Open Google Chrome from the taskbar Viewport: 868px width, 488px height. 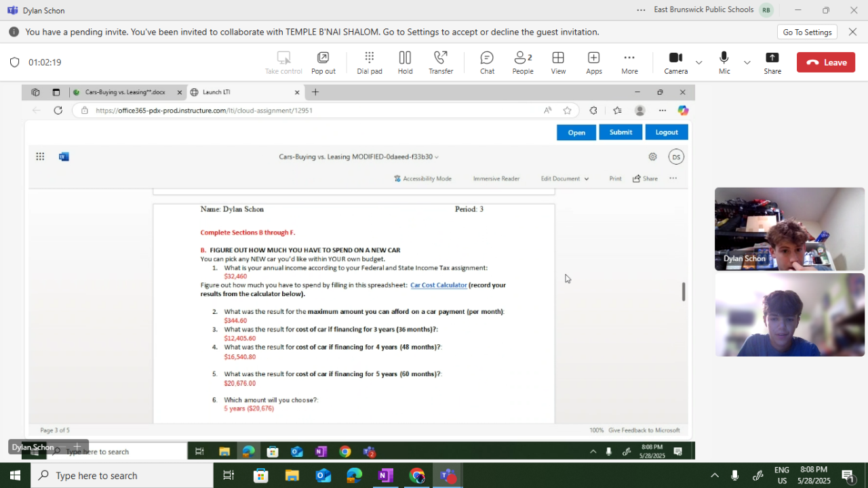point(416,476)
